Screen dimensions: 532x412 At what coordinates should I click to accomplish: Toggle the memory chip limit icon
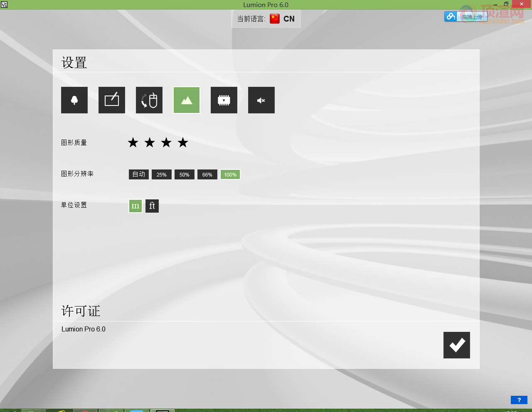pyautogui.click(x=224, y=100)
